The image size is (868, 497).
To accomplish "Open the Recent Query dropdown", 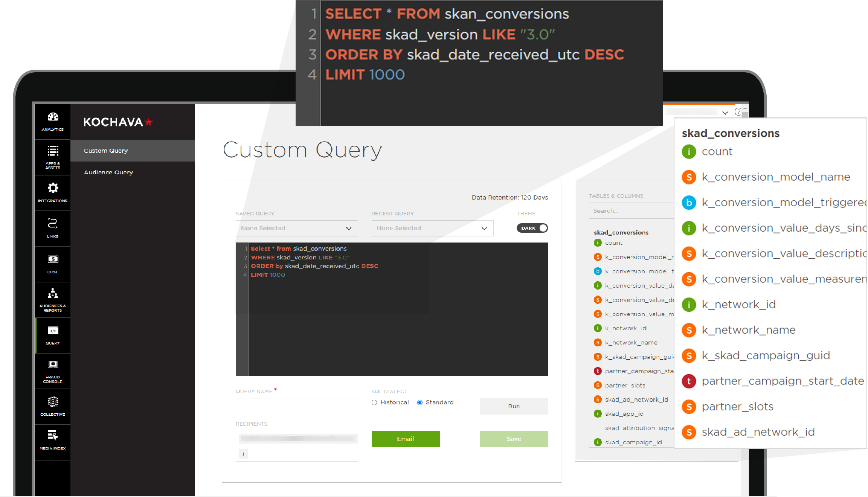I will [432, 228].
